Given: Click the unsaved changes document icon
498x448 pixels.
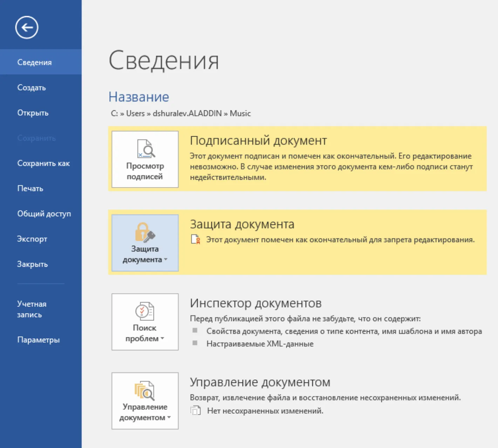Looking at the screenshot, I should click(196, 411).
